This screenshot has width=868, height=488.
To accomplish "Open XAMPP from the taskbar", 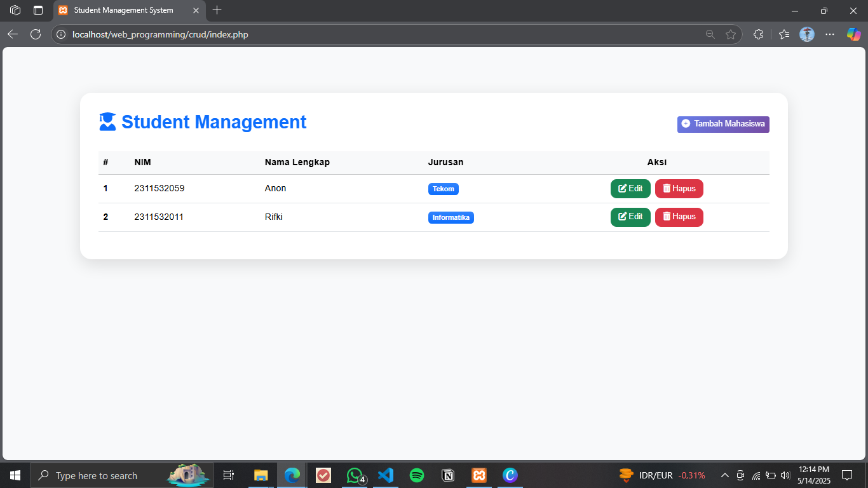I will click(478, 475).
